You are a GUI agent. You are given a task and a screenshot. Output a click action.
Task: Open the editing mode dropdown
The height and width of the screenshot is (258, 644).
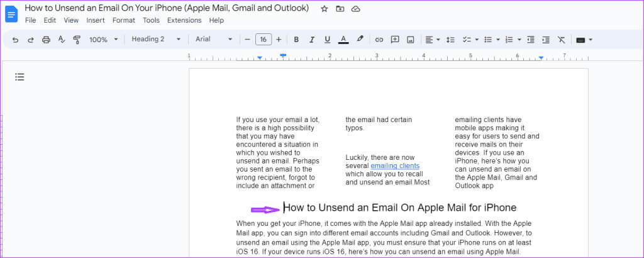click(x=584, y=40)
